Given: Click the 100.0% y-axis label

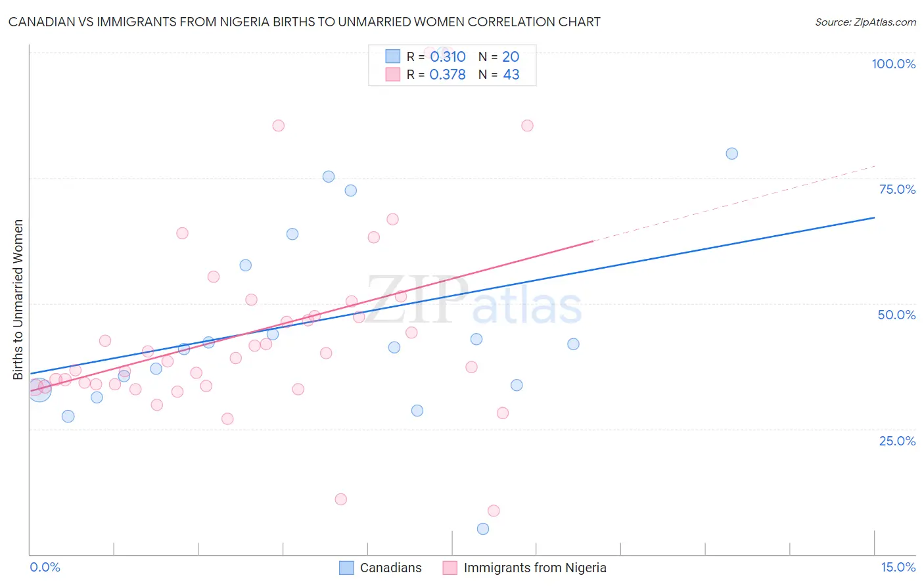Looking at the screenshot, I should [893, 64].
